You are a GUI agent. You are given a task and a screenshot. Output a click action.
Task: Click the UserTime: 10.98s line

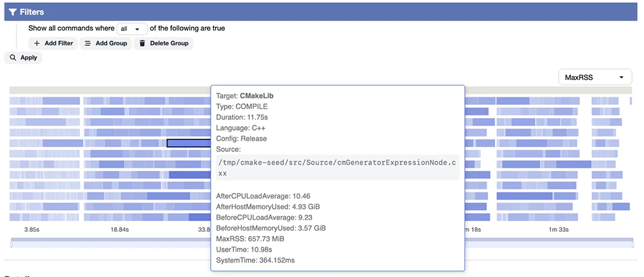[245, 249]
